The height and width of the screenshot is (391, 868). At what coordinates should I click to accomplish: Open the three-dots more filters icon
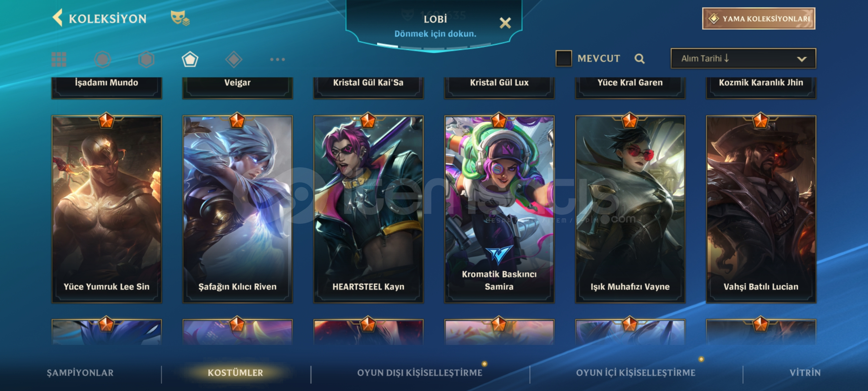(277, 59)
